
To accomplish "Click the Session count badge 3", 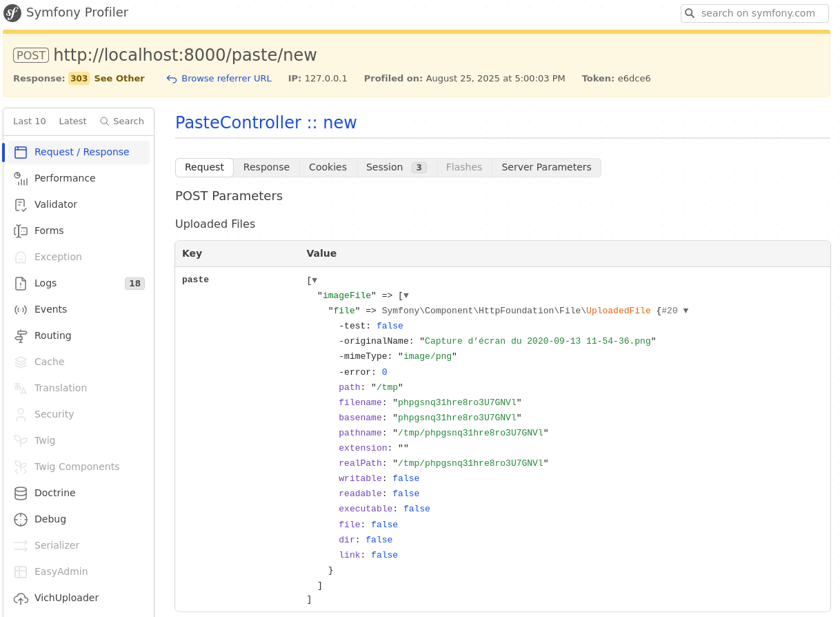I will tap(419, 168).
